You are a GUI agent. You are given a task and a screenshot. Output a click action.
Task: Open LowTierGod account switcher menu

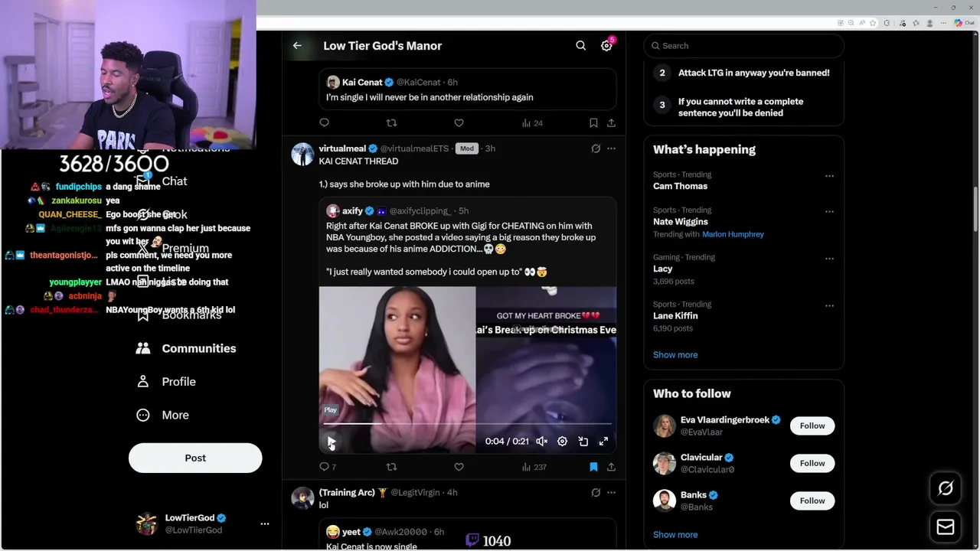[265, 523]
